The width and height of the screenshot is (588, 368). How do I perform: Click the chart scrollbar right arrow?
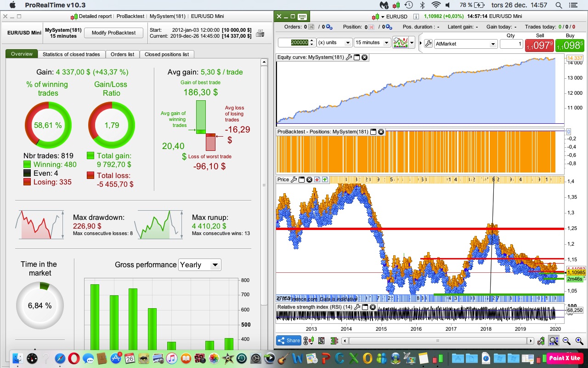(531, 341)
